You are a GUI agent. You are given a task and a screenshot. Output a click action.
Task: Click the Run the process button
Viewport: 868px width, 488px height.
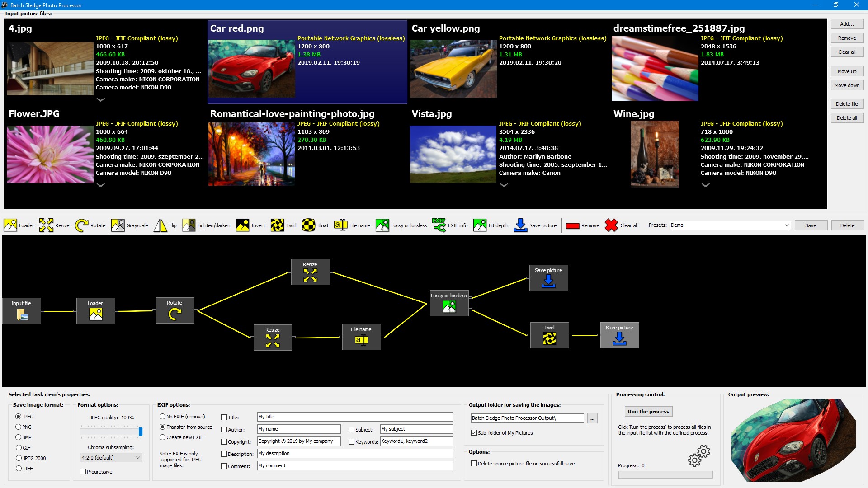[x=648, y=412]
